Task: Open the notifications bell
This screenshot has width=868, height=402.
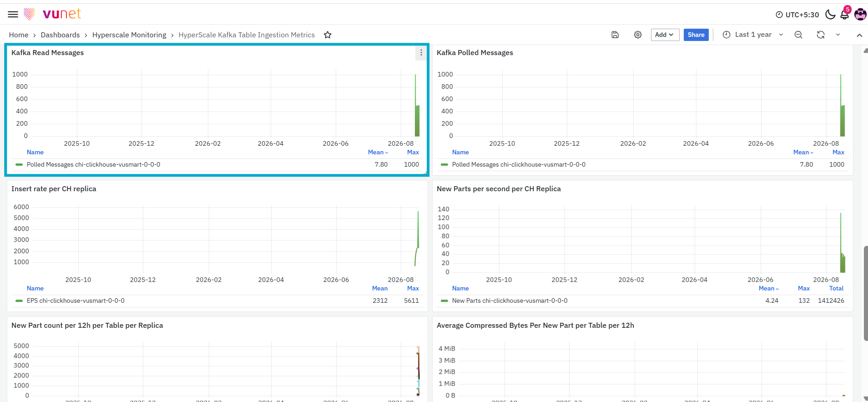Action: tap(845, 14)
